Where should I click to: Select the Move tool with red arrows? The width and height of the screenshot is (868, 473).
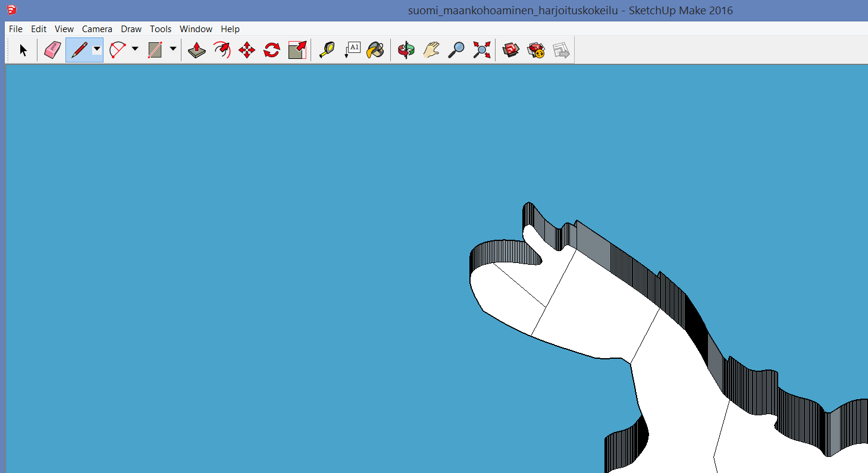247,50
